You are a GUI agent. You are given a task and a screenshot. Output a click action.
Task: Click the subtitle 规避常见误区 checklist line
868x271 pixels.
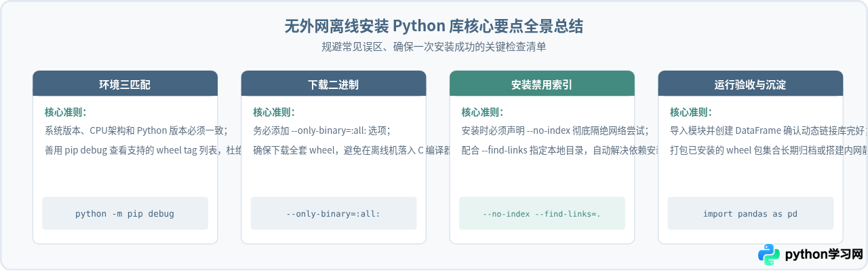pyautogui.click(x=434, y=48)
